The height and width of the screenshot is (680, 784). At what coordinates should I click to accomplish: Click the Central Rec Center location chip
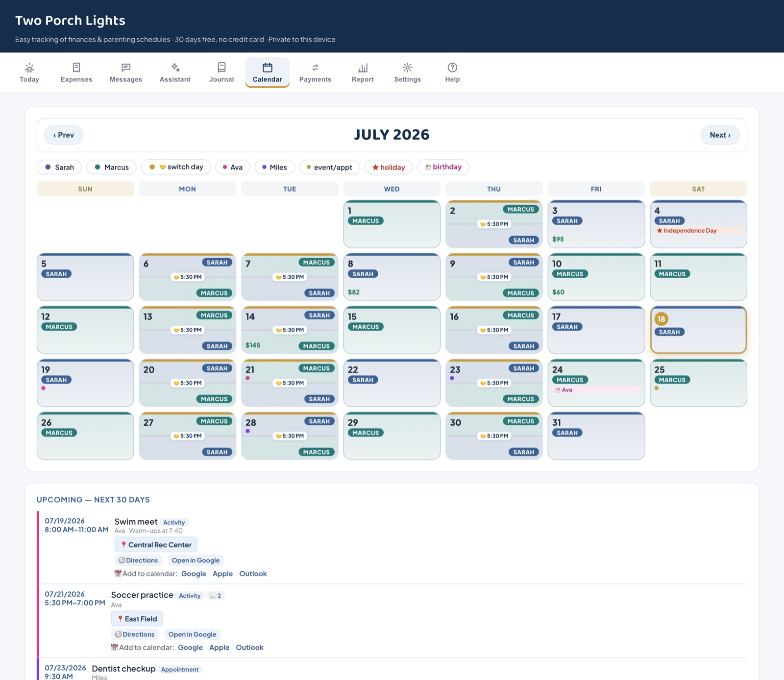156,545
